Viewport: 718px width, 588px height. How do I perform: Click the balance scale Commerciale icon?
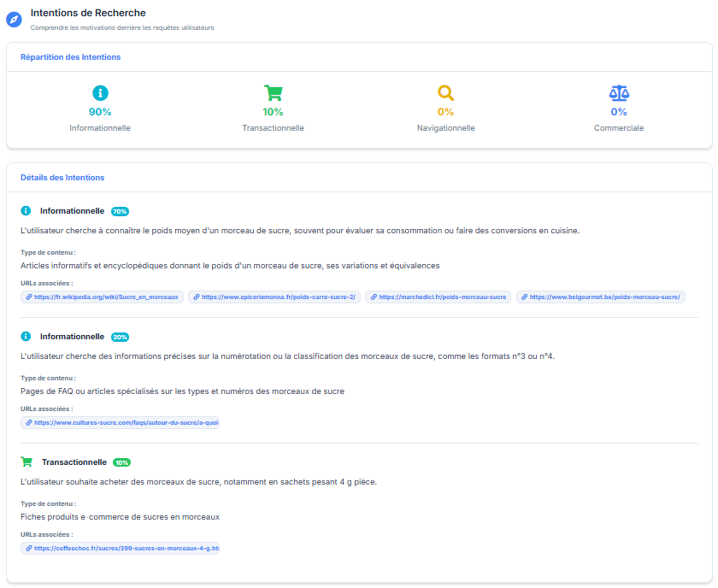click(619, 93)
